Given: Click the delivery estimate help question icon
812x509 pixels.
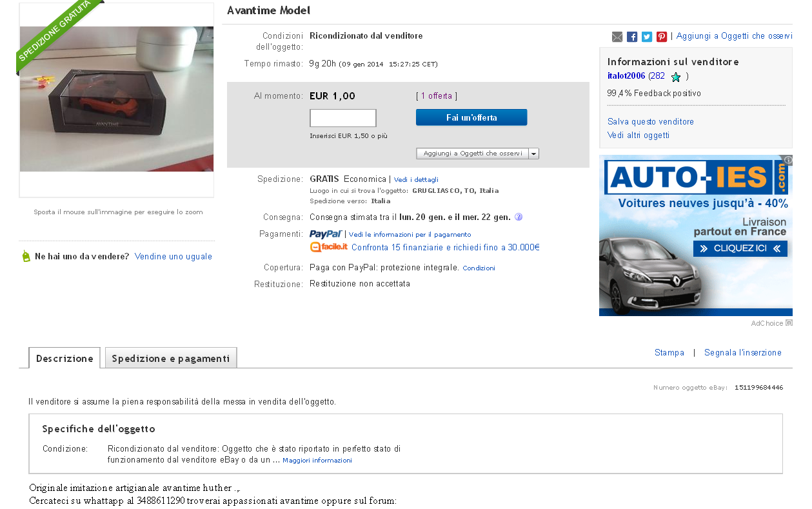Looking at the screenshot, I should (519, 217).
